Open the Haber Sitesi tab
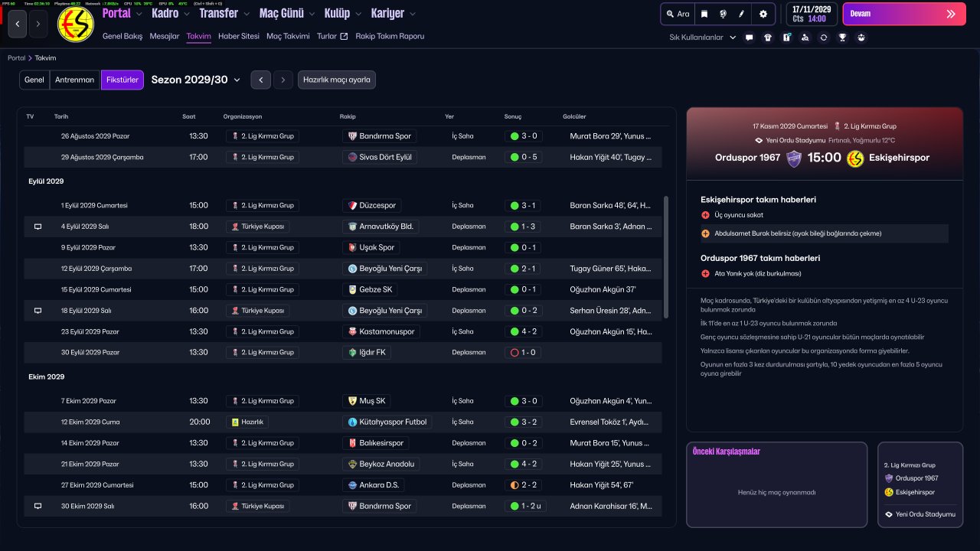Image resolution: width=980 pixels, height=551 pixels. pos(239,36)
